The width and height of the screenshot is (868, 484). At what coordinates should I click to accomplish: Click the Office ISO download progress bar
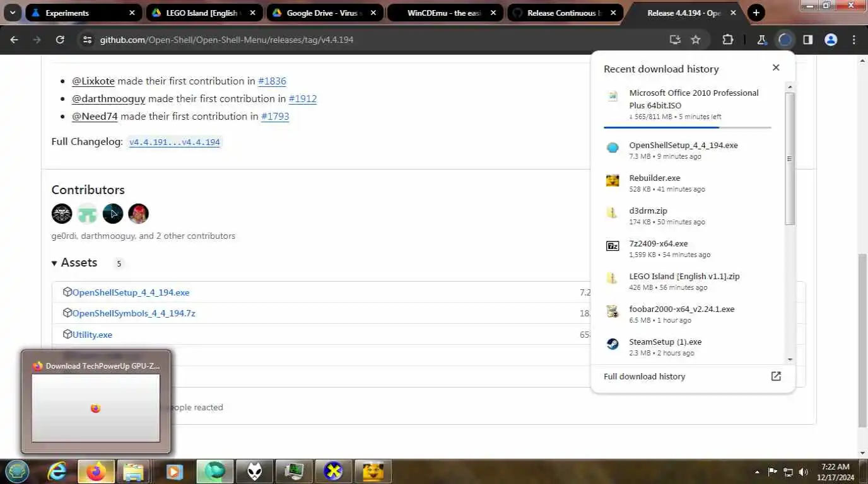pos(687,127)
